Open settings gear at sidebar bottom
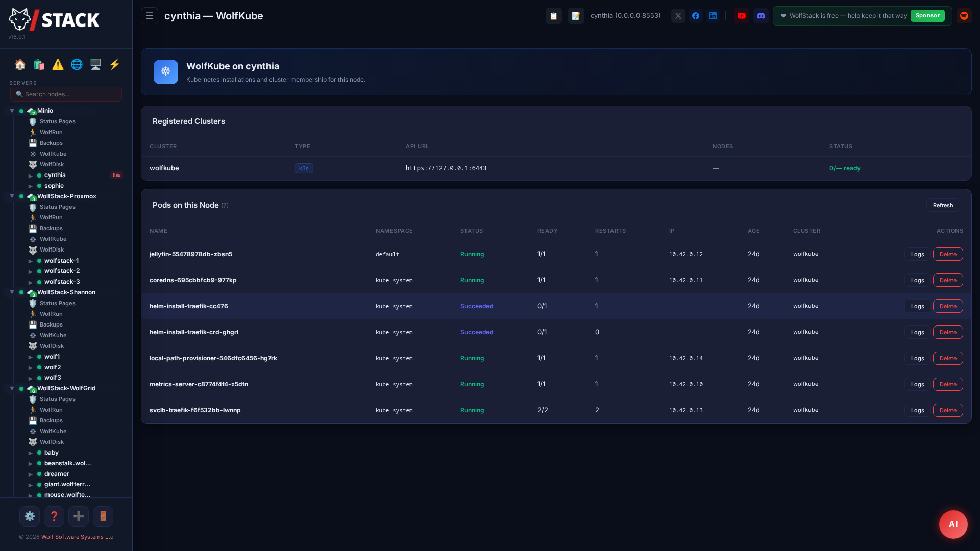980x551 pixels. pyautogui.click(x=30, y=516)
